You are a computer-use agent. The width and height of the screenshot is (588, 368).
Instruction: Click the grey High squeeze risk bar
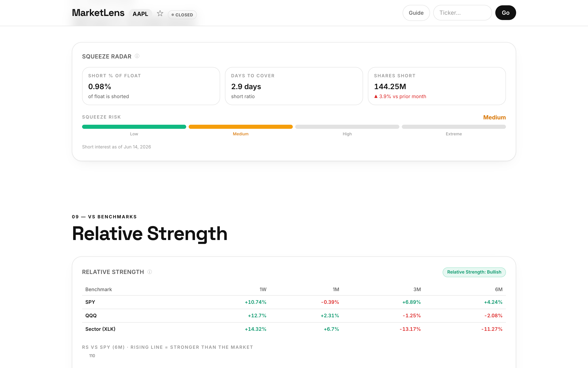(x=347, y=127)
